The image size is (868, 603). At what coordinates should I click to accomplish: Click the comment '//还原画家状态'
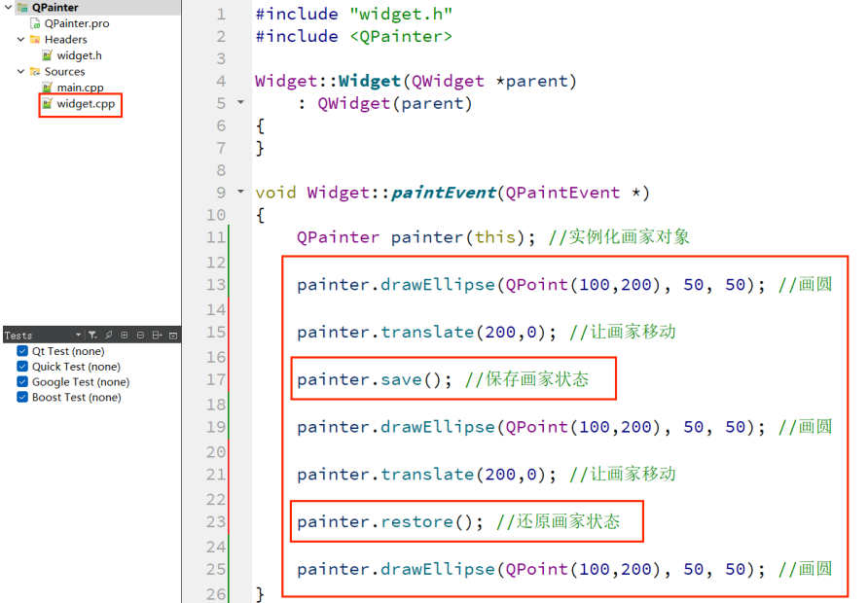click(x=558, y=521)
